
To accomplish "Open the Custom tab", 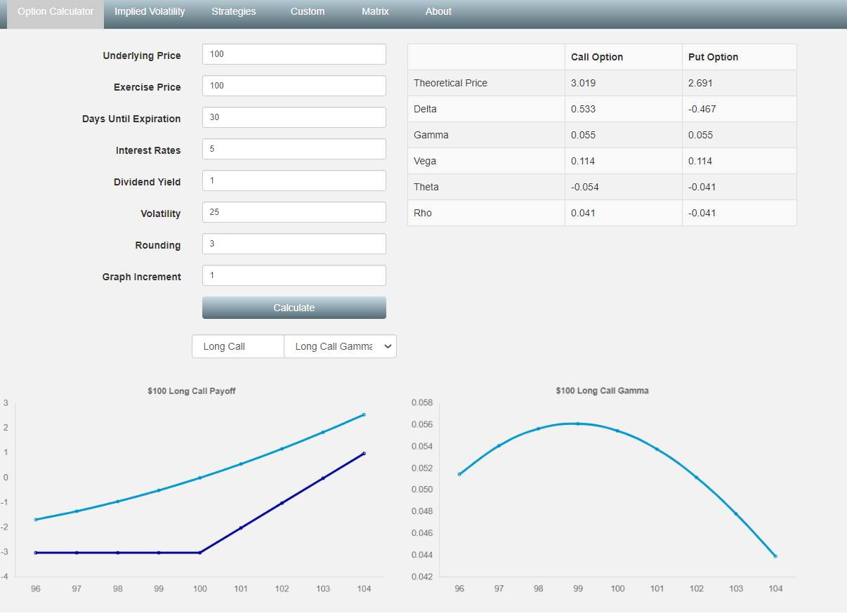I will click(x=307, y=12).
